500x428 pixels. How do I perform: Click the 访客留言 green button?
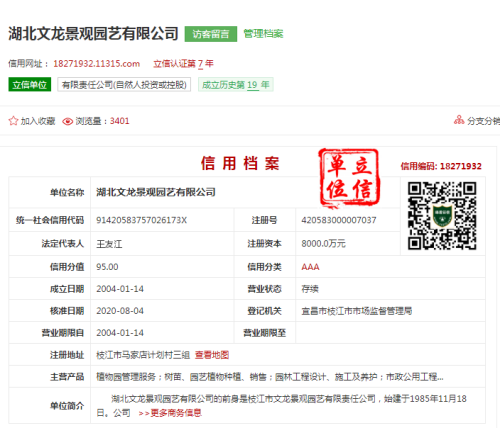click(211, 34)
